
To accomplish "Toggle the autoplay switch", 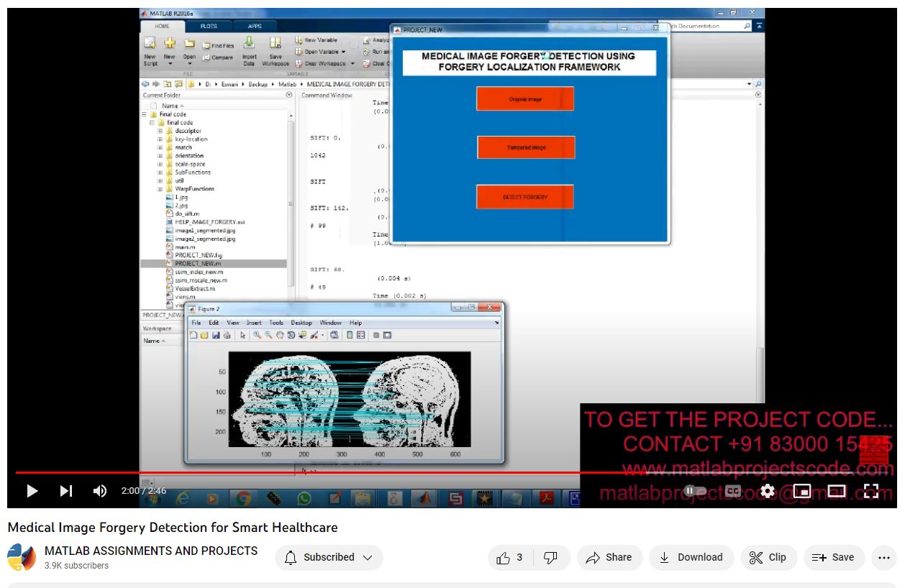I will (696, 491).
